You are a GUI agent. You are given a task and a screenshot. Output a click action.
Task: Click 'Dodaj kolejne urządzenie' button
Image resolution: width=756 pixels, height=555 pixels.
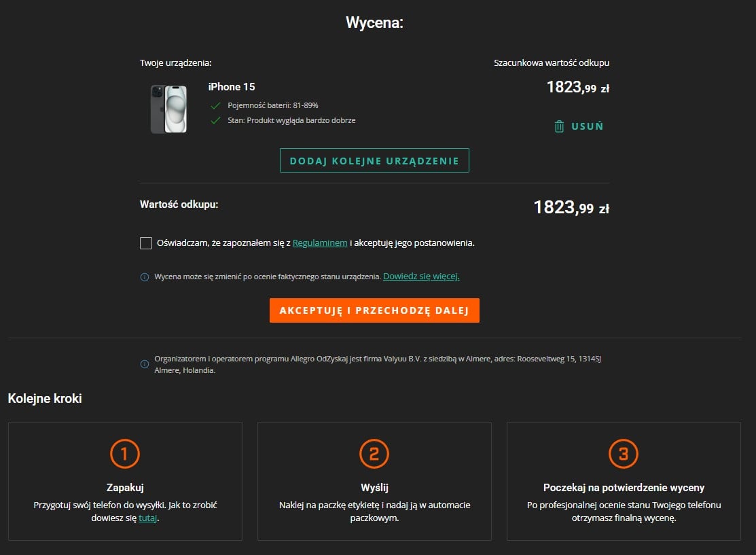click(374, 161)
